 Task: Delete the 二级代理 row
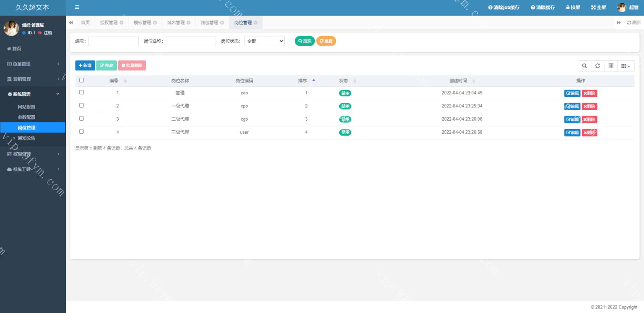pos(589,119)
